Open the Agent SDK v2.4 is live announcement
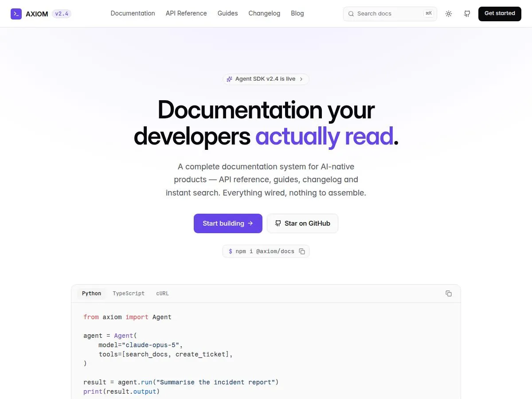The image size is (532, 399). pyautogui.click(x=266, y=79)
